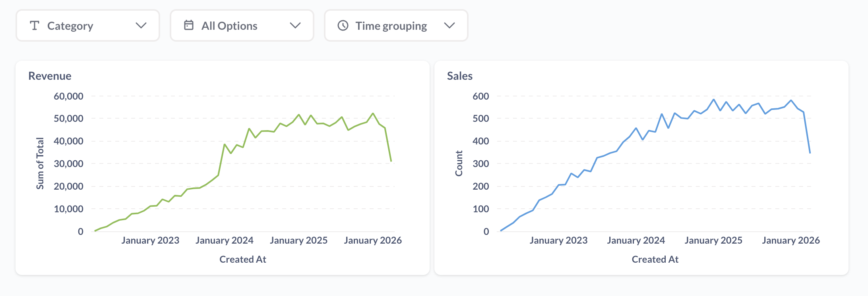This screenshot has width=868, height=296.
Task: Click the 'Sum of Total' y-axis label
Action: (40, 163)
